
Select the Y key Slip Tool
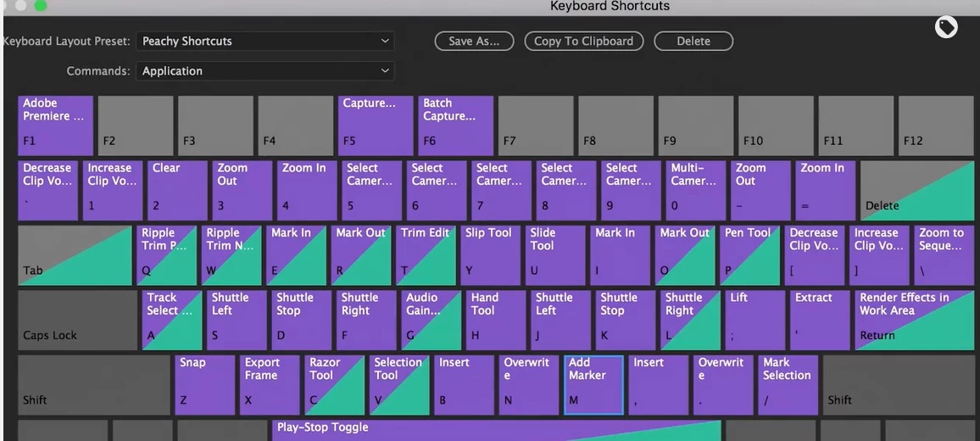[491, 256]
